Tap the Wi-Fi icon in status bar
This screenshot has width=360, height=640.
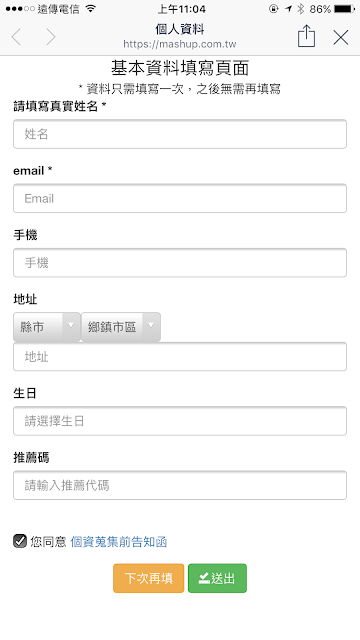[91, 9]
